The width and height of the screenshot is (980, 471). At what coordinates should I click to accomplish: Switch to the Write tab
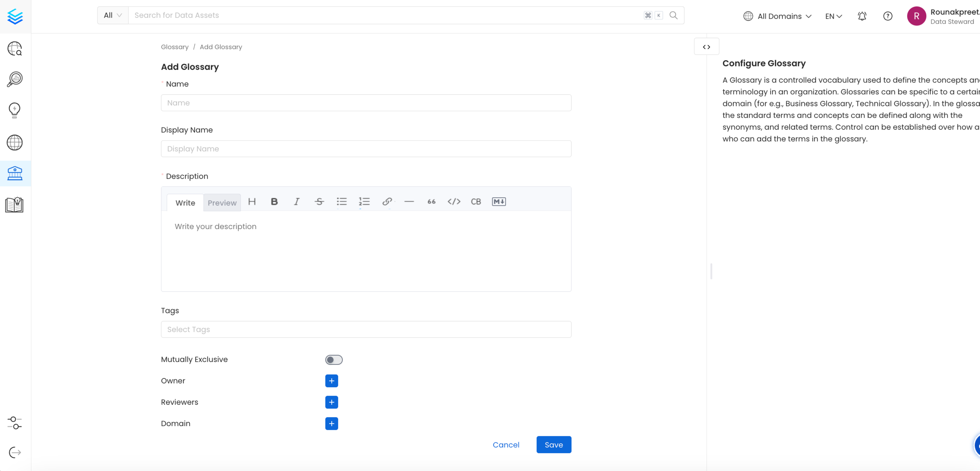(x=185, y=203)
